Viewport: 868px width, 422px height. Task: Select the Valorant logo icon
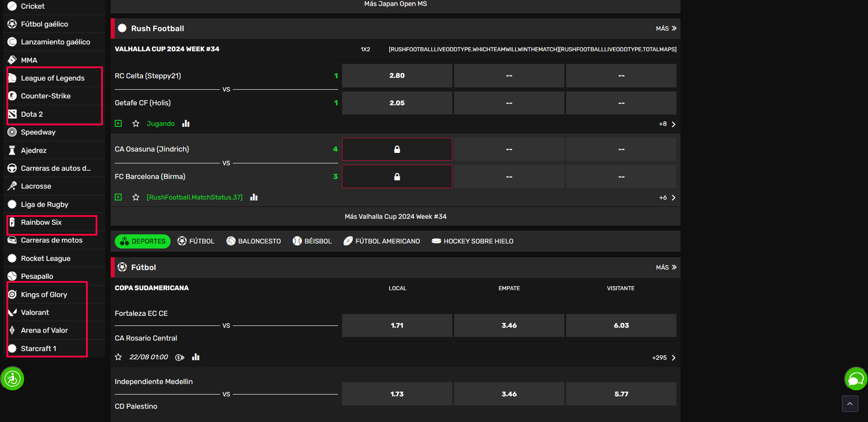point(12,312)
